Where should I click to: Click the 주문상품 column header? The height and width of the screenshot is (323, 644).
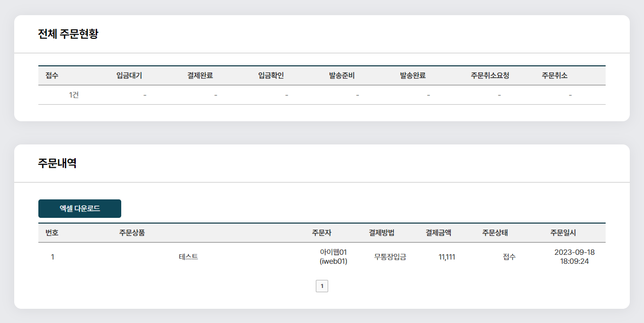(132, 233)
